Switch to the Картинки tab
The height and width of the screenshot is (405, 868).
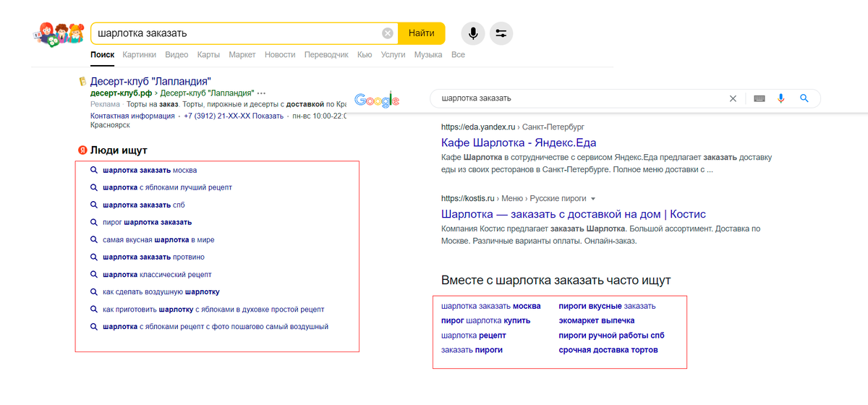(x=139, y=55)
